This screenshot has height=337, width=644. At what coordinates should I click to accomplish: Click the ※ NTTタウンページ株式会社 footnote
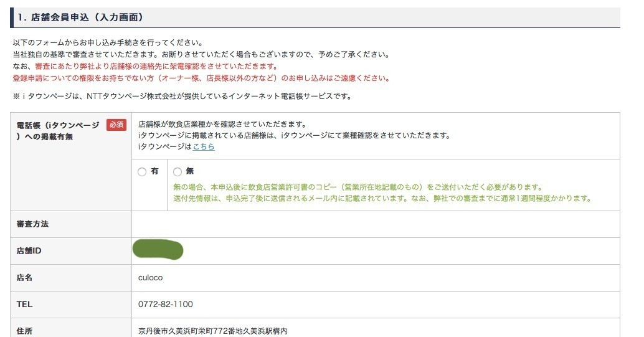coord(182,96)
